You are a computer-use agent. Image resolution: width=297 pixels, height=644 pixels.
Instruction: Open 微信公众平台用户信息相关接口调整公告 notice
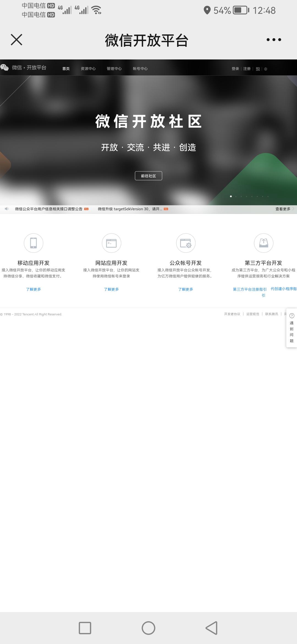coord(49,209)
